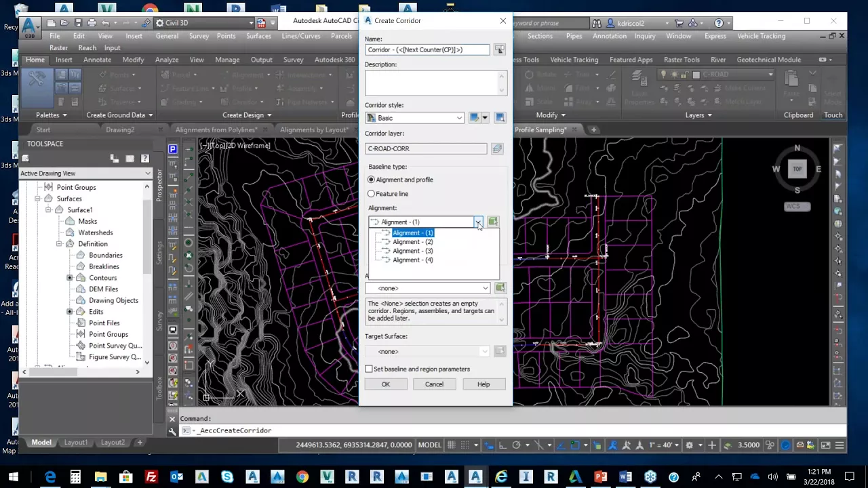Choose Alignment - (3) from the list

[412, 251]
